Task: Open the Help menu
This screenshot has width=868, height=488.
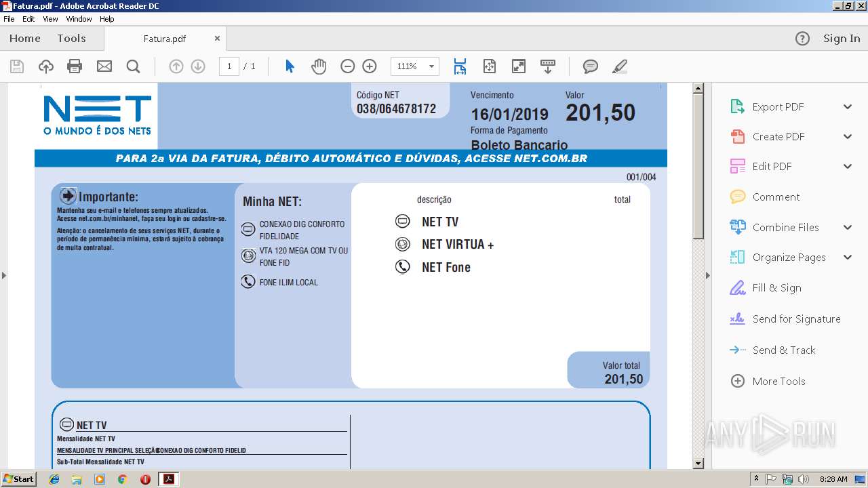Action: [x=107, y=19]
